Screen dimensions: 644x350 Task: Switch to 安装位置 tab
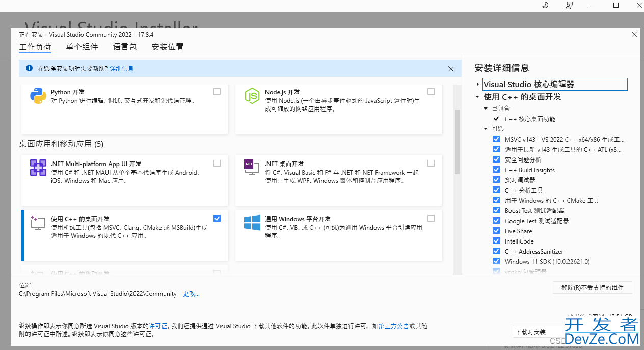(x=168, y=47)
